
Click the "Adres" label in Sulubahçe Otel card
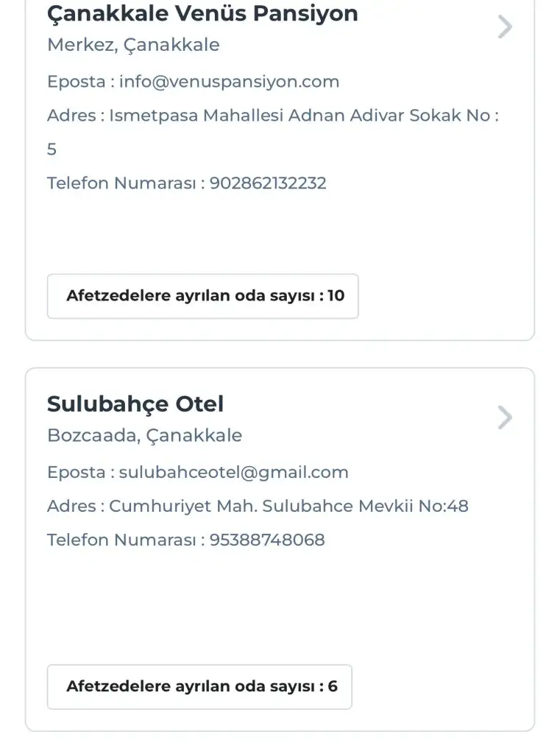(71, 506)
